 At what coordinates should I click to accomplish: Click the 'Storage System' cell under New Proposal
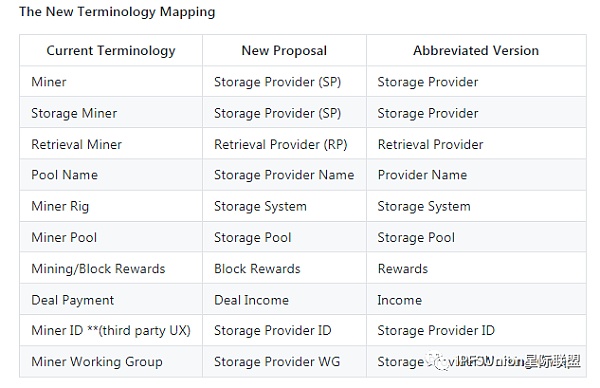coord(284,206)
